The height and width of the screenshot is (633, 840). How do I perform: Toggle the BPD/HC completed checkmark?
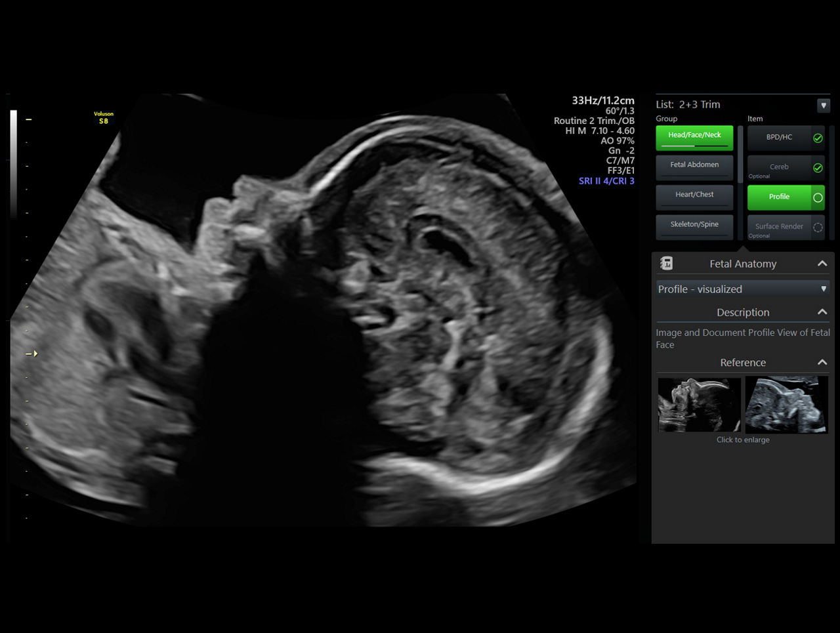[818, 138]
